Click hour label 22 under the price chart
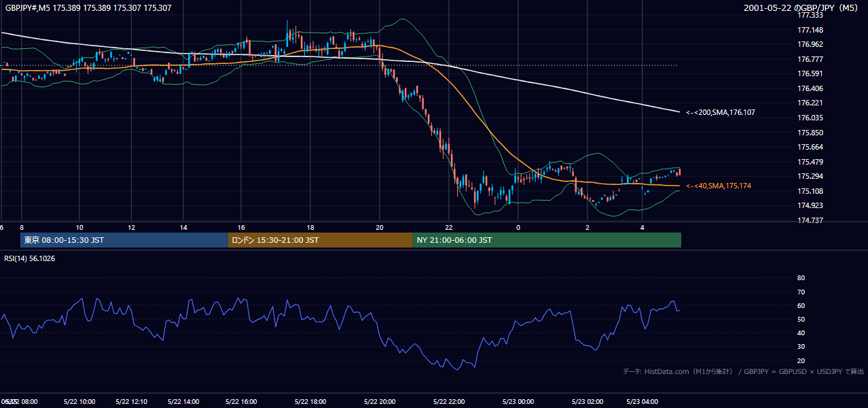 pyautogui.click(x=449, y=228)
